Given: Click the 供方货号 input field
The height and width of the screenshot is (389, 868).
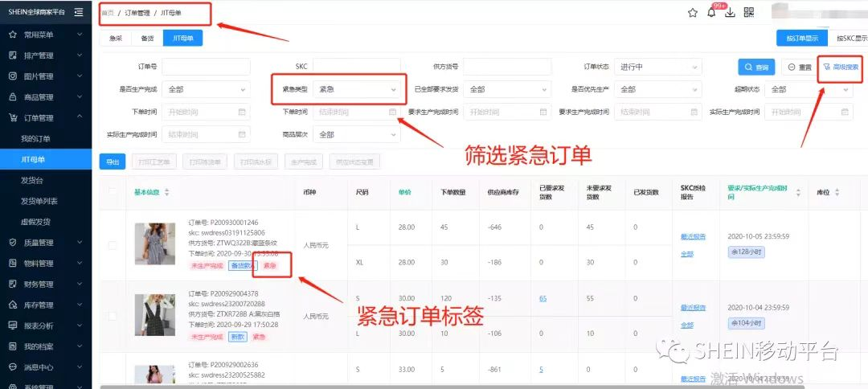Looking at the screenshot, I should click(x=507, y=67).
